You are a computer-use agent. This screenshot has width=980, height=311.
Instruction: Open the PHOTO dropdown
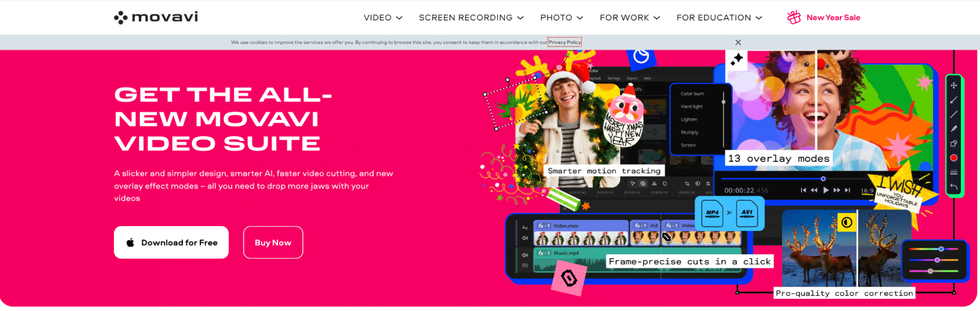click(x=561, y=18)
